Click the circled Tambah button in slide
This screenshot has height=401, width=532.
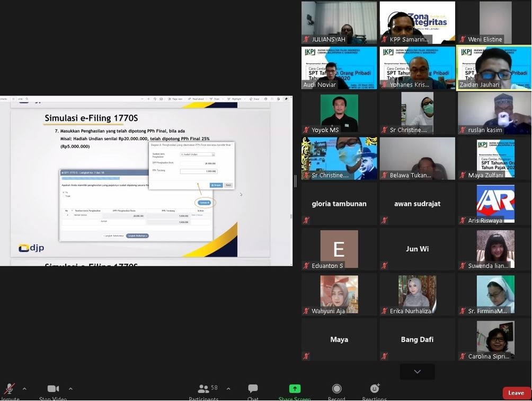tap(205, 203)
